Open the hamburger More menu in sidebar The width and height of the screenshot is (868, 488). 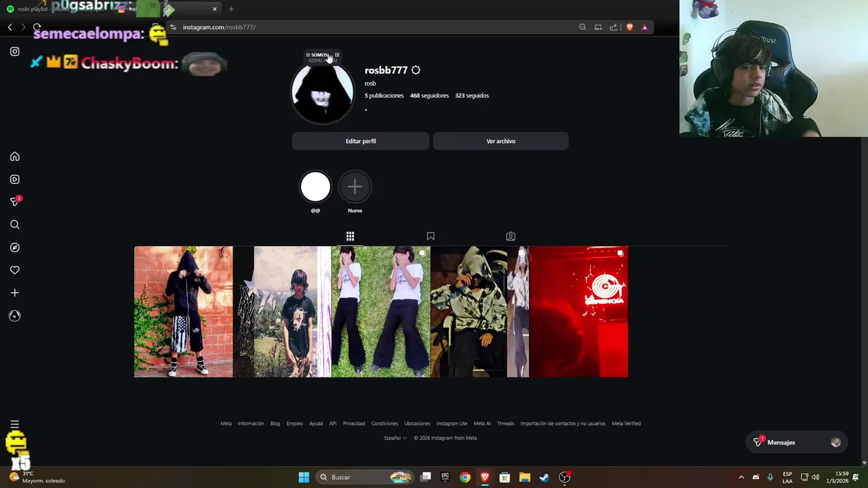15,424
